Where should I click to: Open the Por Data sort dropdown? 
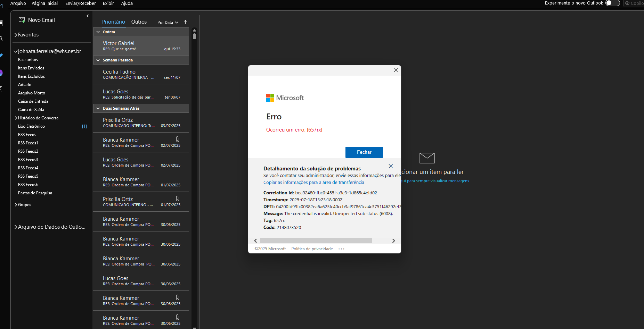[x=168, y=23]
